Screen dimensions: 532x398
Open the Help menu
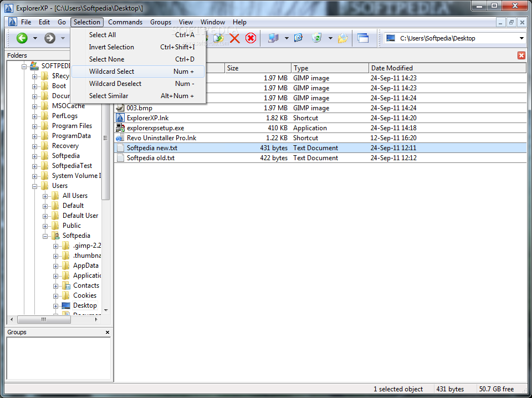point(239,22)
